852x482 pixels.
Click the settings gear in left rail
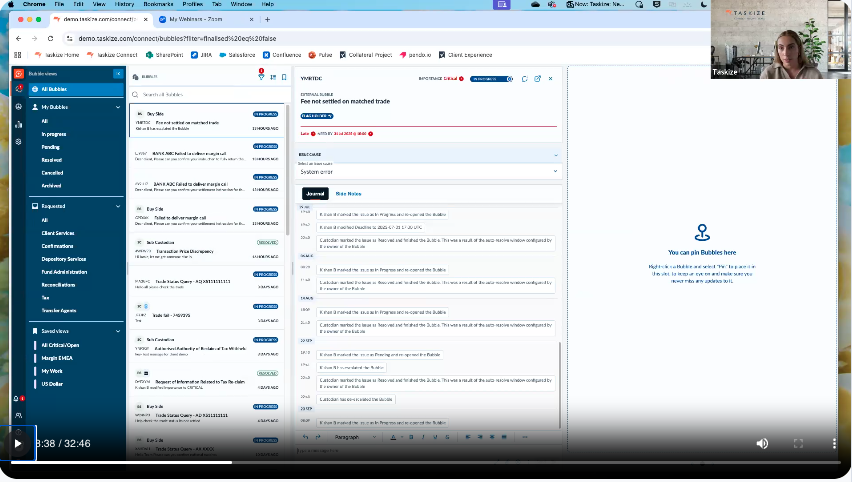click(x=19, y=141)
